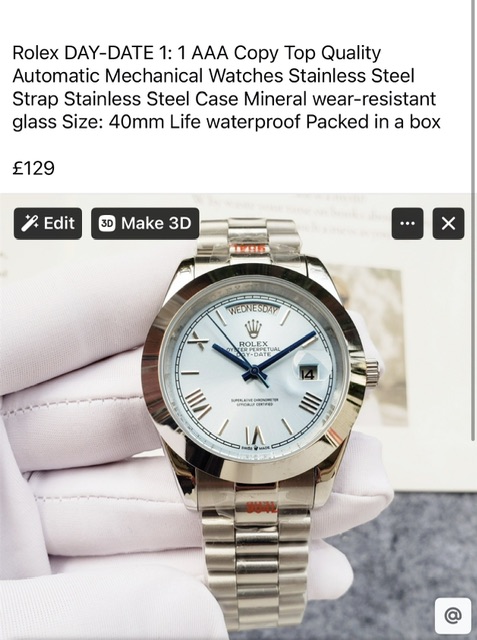Select the Edit button label
Screen dimensions: 477x640
click(59, 223)
